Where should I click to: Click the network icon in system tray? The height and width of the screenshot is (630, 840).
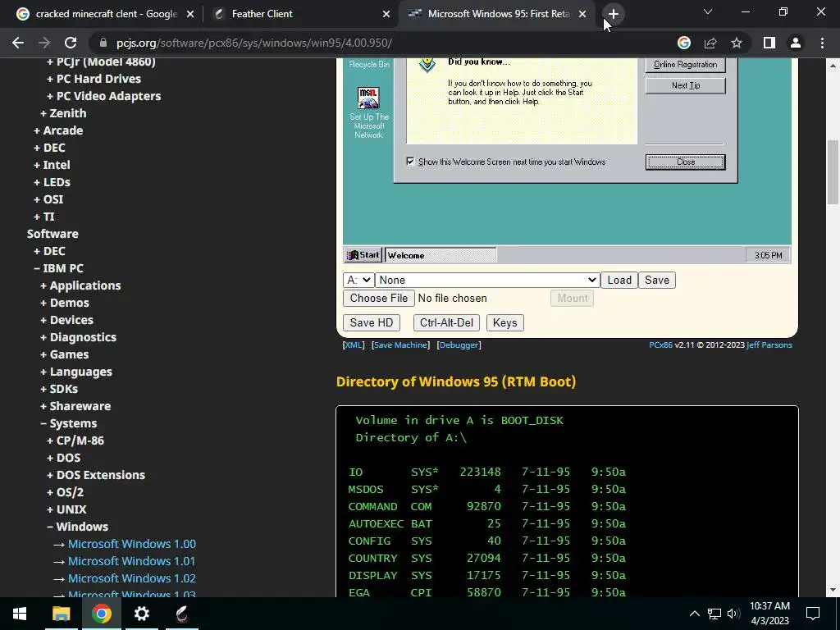pyautogui.click(x=714, y=614)
